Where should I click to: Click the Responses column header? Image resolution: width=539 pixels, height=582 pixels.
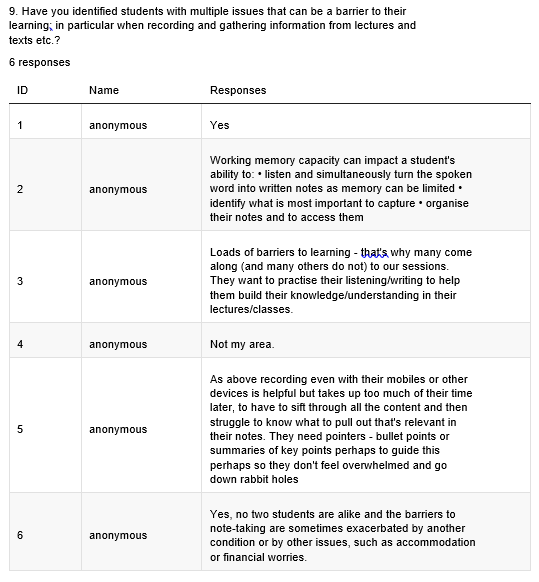tap(238, 90)
